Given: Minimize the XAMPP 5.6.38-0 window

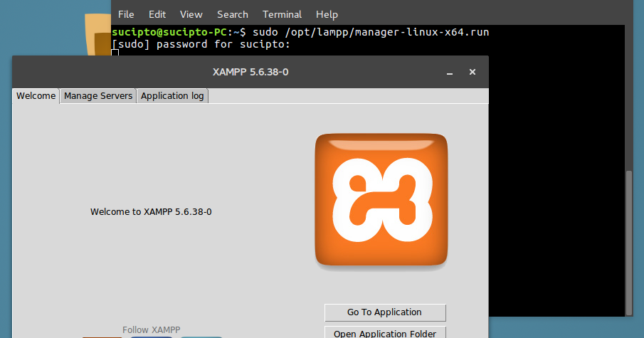Looking at the screenshot, I should (450, 73).
